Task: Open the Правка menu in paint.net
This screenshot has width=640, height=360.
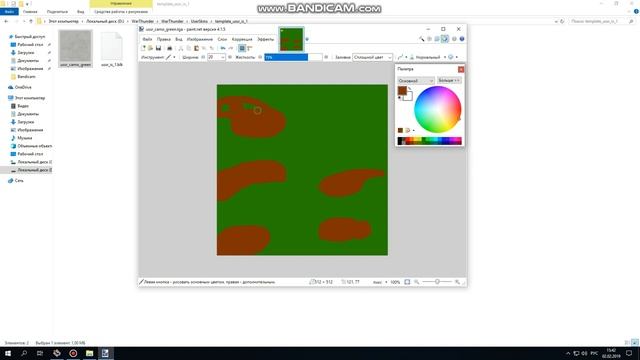Action: point(164,39)
